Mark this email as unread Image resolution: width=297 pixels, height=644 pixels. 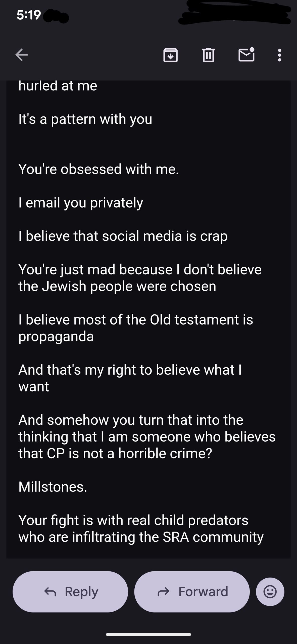click(246, 55)
